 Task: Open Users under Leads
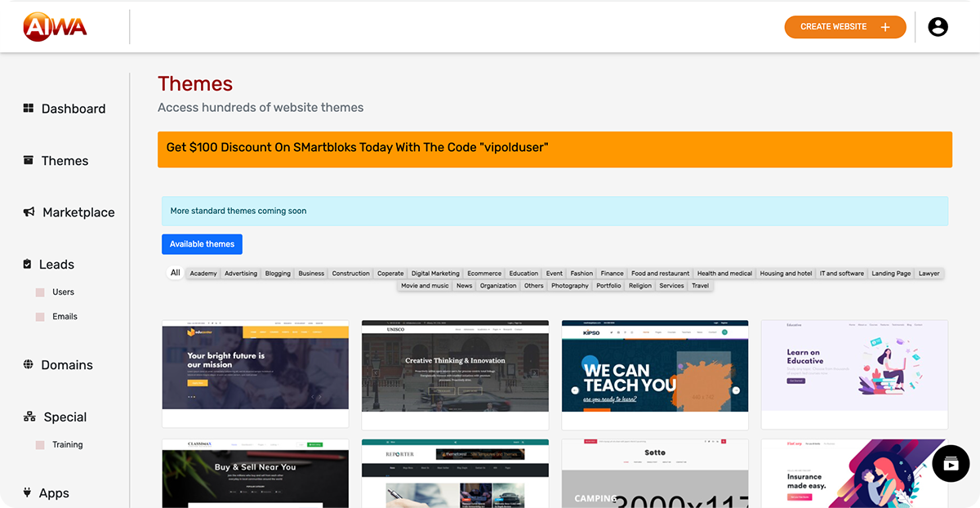pos(63,292)
